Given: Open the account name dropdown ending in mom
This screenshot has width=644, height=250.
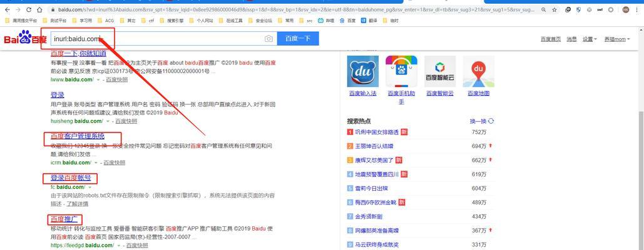Looking at the screenshot, I should [617, 39].
